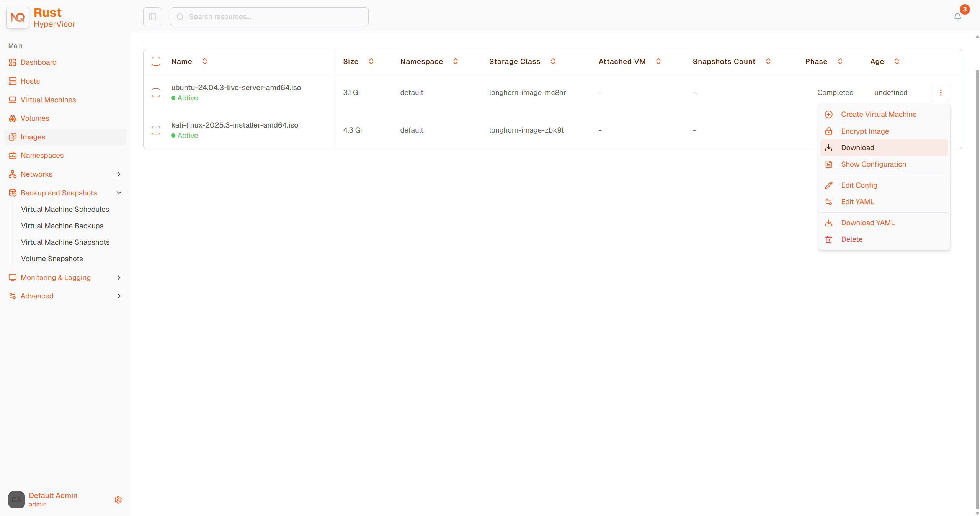This screenshot has width=980, height=516.
Task: Sort by Storage Class column arrows
Action: click(x=553, y=61)
